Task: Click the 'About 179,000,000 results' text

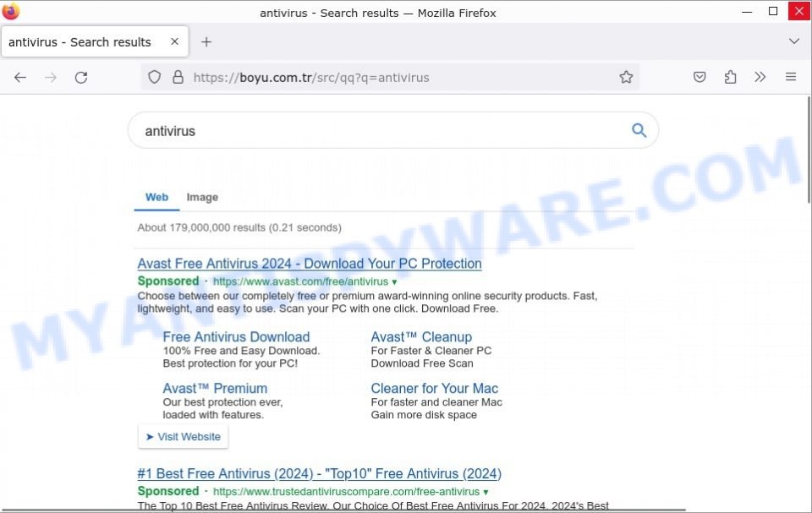Action: coord(239,228)
